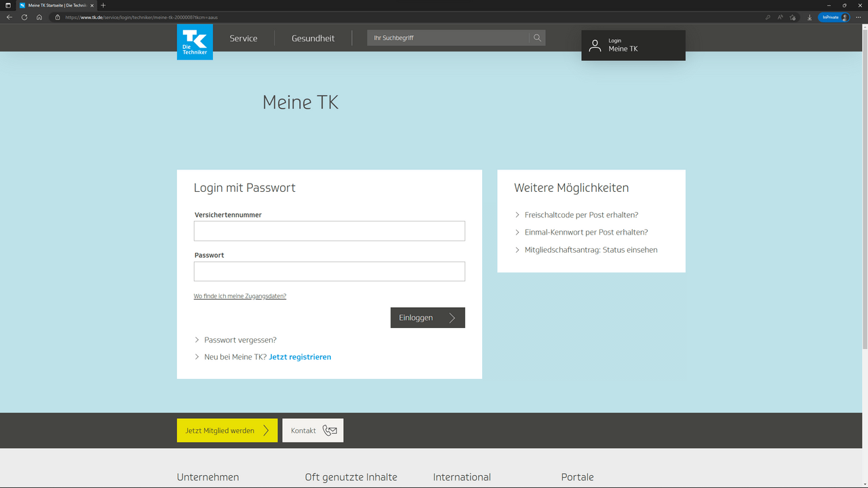Click the Einloggen button
This screenshot has width=868, height=488.
428,318
